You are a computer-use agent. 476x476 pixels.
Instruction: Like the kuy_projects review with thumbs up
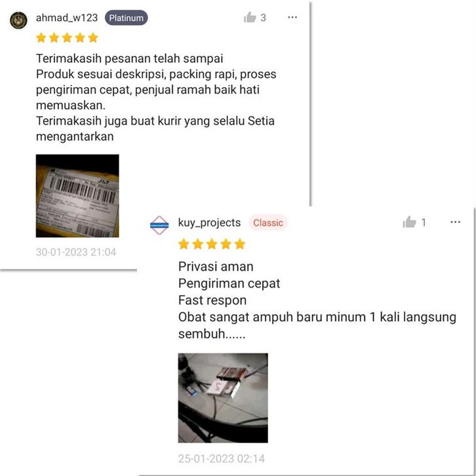tap(409, 222)
